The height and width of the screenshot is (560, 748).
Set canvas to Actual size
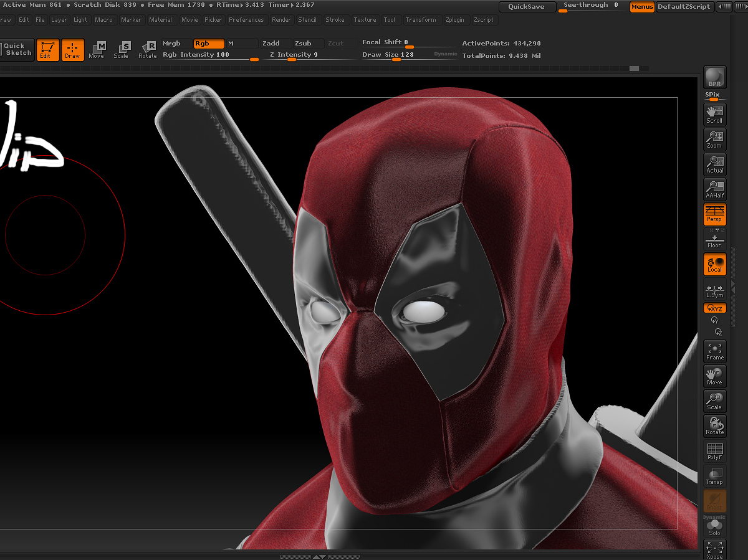click(714, 164)
